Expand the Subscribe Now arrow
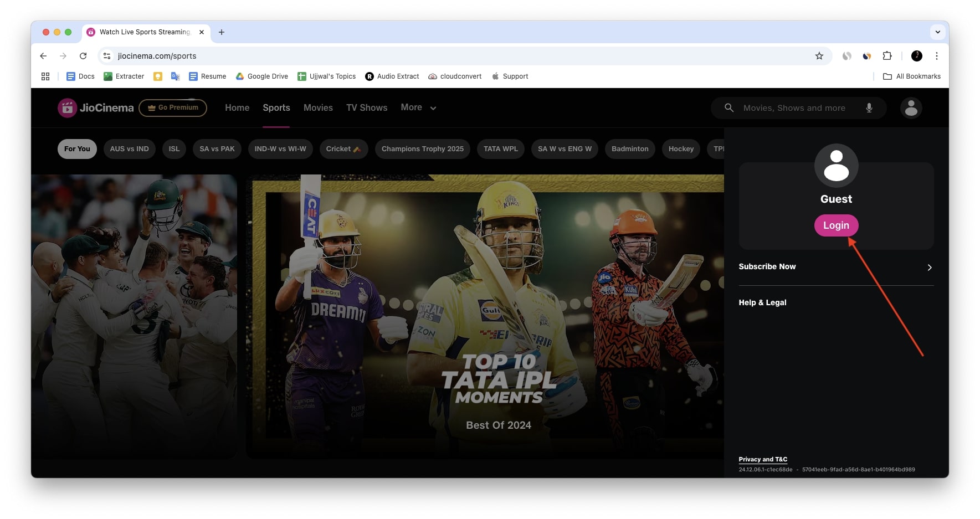This screenshot has height=519, width=980. pos(929,268)
